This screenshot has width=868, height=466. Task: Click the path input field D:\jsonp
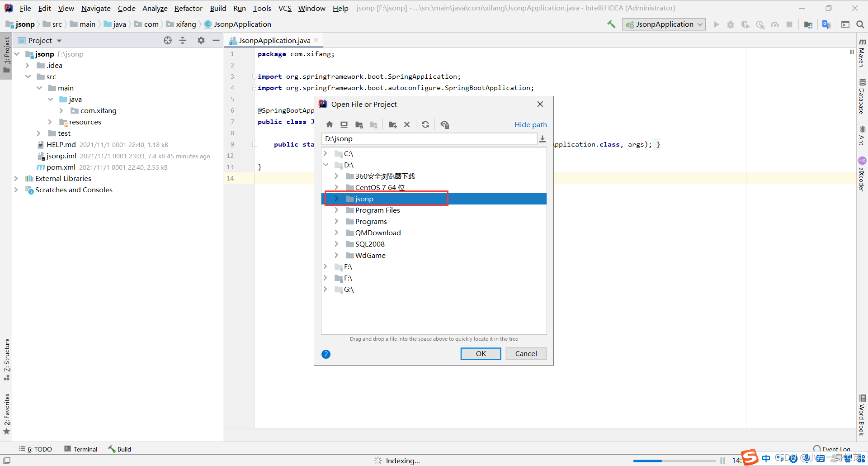(429, 139)
